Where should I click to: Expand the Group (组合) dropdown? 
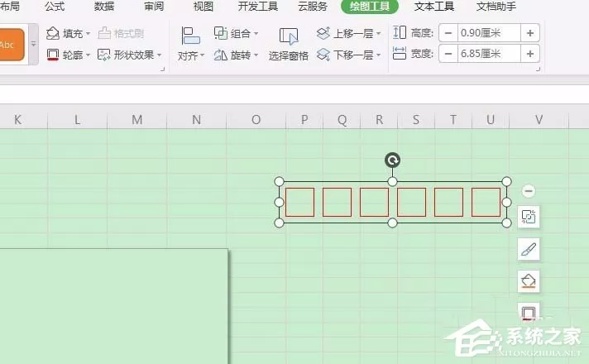[236, 33]
